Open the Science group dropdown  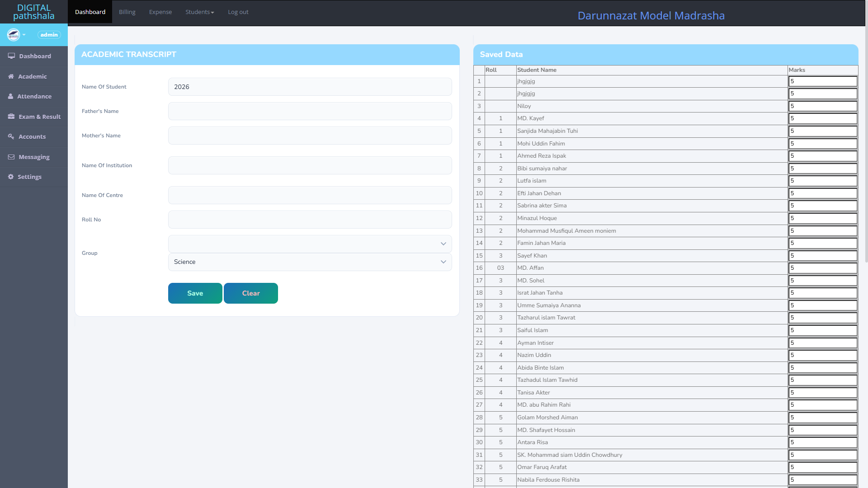[310, 262]
